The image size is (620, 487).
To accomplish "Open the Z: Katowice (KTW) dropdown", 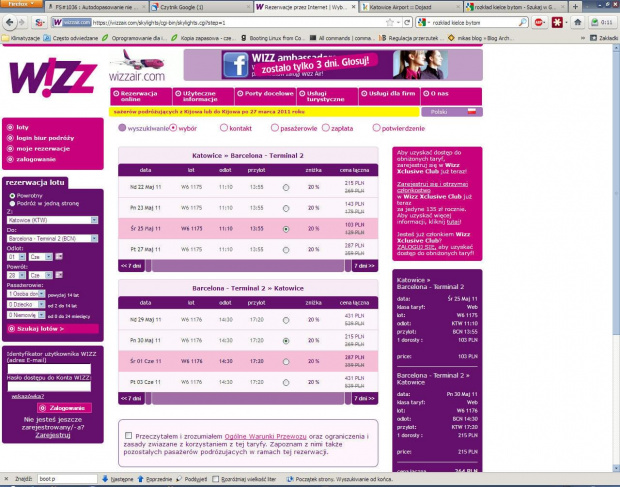I will [x=53, y=220].
